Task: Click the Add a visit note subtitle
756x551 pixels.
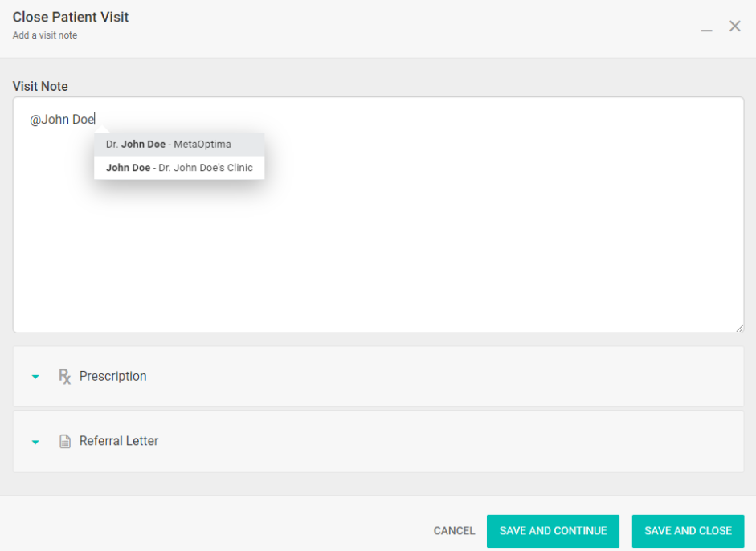Action: pyautogui.click(x=45, y=35)
